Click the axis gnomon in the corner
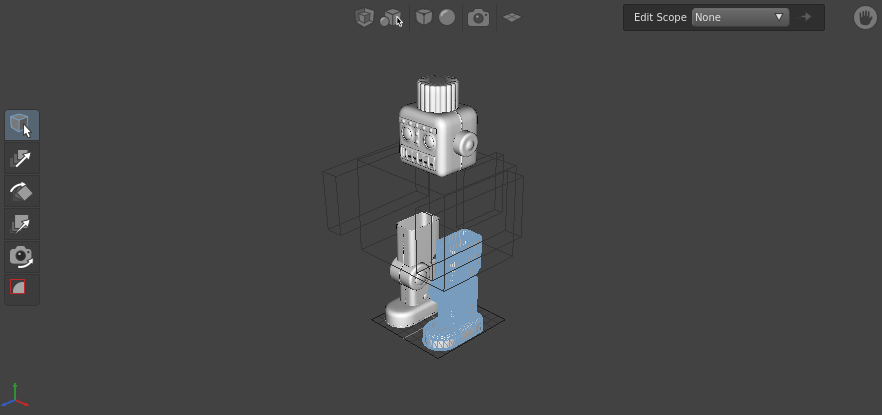This screenshot has width=882, height=415. pos(15,395)
